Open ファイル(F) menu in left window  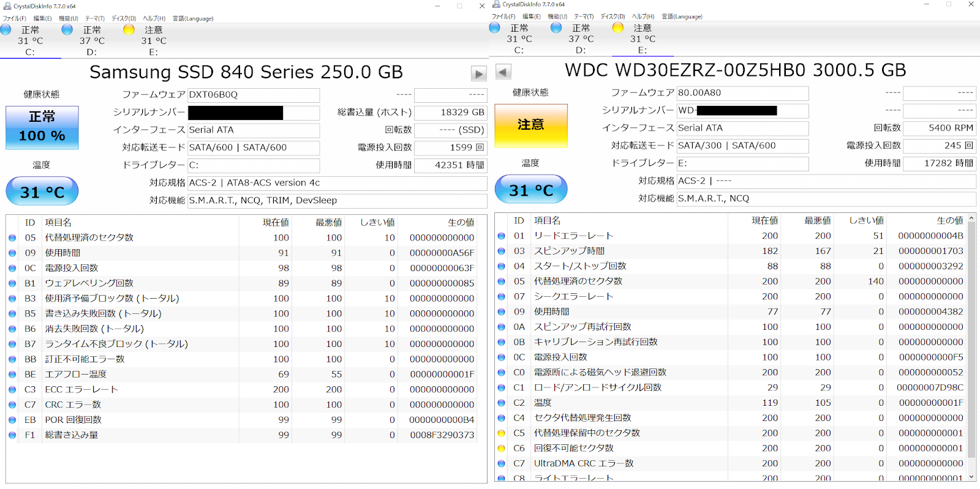point(15,18)
